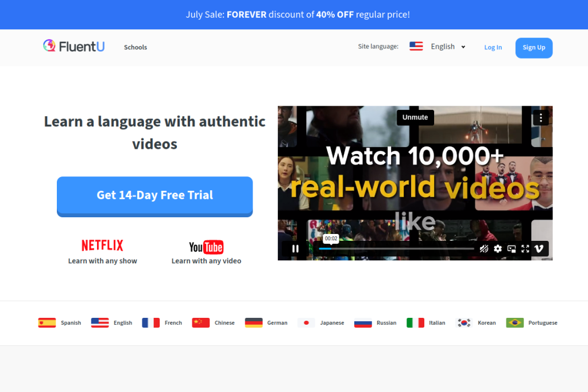Click the US flag next to site language
The height and width of the screenshot is (392, 588).
(416, 46)
